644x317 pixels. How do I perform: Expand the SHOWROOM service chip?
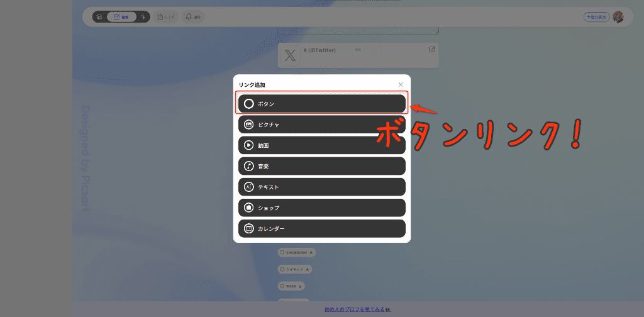pyautogui.click(x=297, y=252)
